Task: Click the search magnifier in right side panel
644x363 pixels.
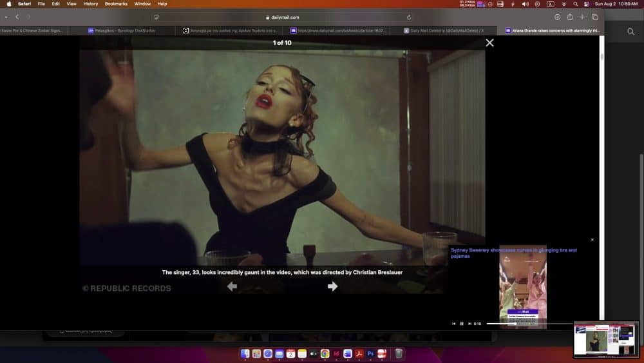Action: pos(631,32)
